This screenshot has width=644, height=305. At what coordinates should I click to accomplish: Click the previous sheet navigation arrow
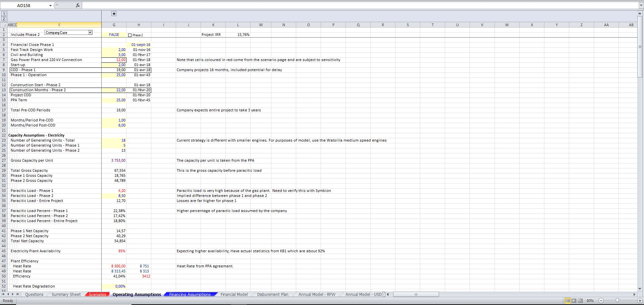(8, 294)
